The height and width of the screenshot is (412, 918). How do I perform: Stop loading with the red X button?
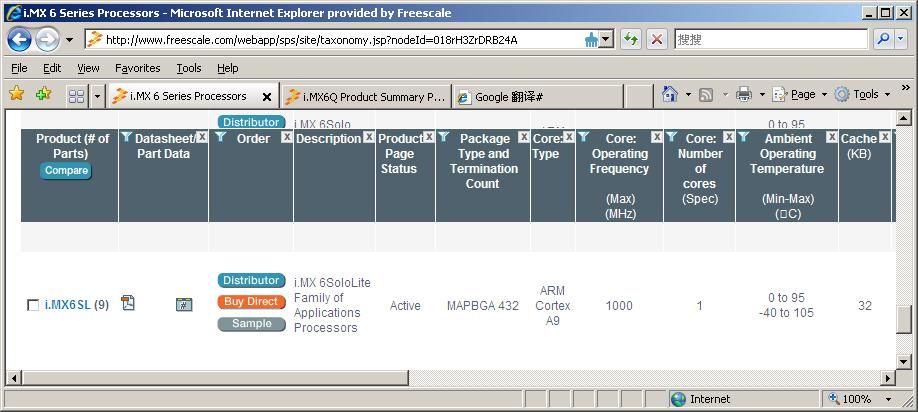[657, 39]
